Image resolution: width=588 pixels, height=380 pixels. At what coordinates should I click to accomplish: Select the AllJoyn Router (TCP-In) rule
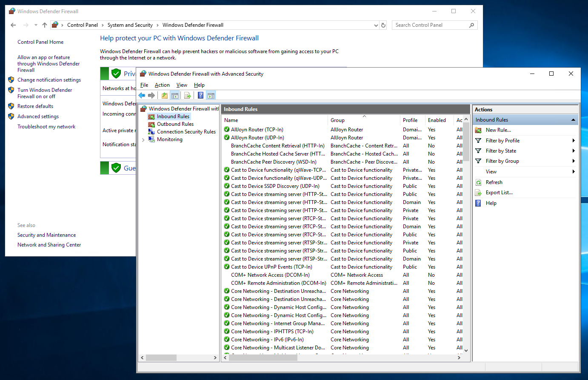pos(257,130)
